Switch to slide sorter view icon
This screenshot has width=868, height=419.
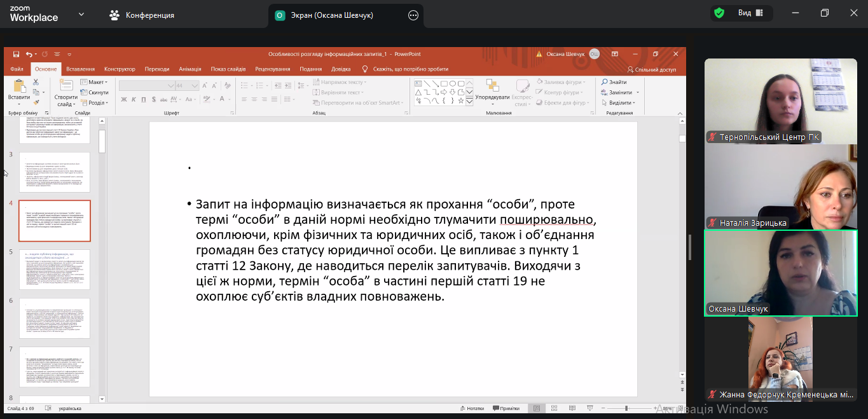coord(555,408)
